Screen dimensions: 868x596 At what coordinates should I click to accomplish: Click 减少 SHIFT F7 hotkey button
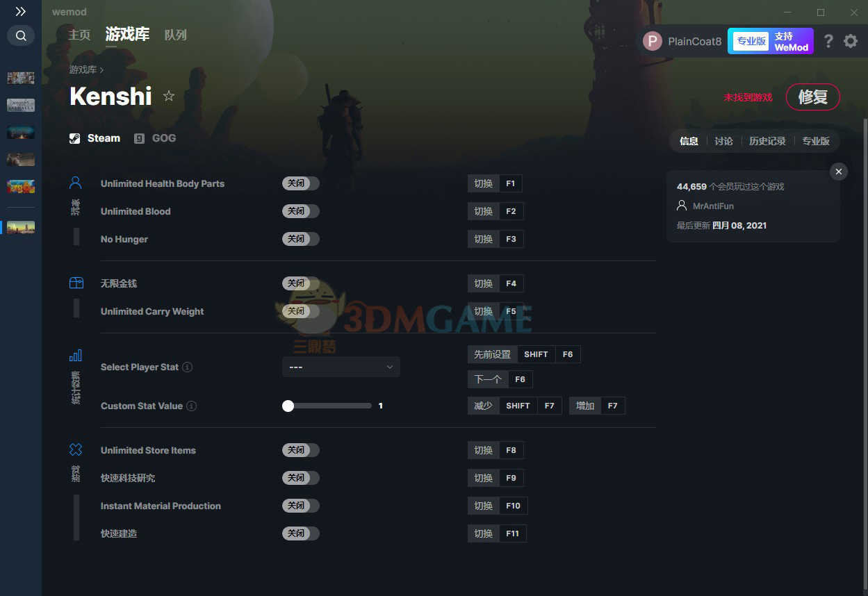[514, 406]
